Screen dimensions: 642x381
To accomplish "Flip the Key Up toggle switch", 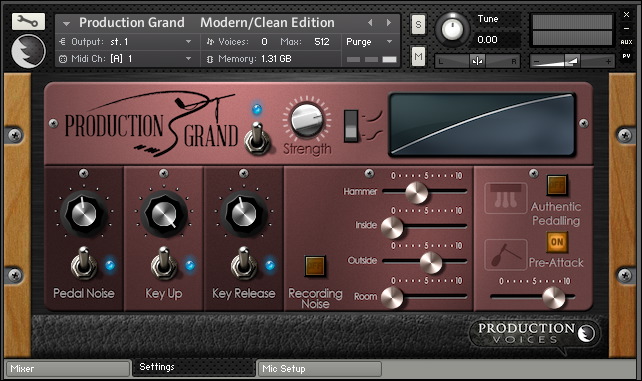I will 164,264.
